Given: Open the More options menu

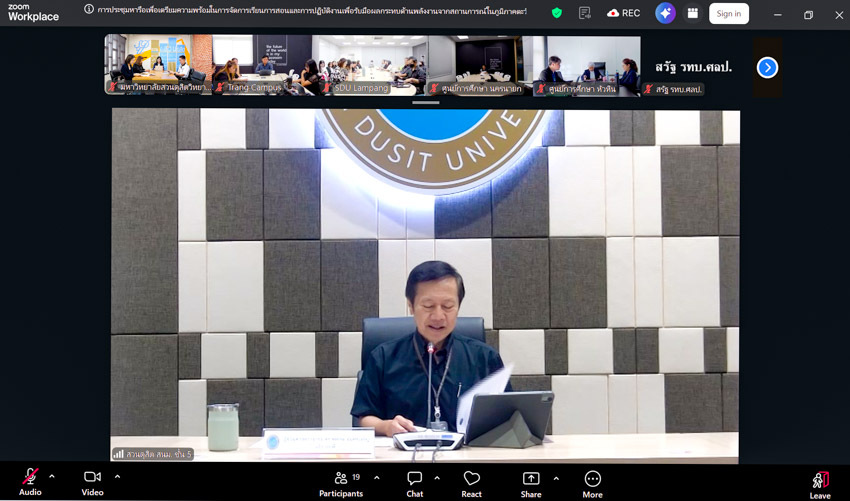Looking at the screenshot, I should coord(593,481).
